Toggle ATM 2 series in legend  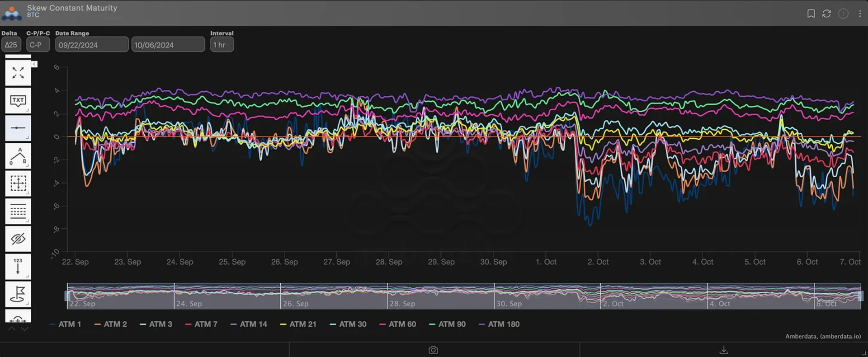point(111,324)
